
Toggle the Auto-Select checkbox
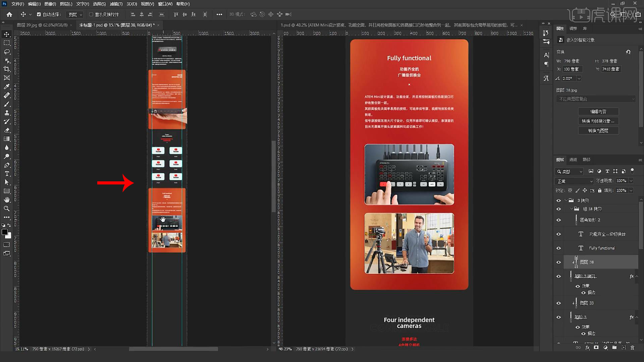coord(39,14)
